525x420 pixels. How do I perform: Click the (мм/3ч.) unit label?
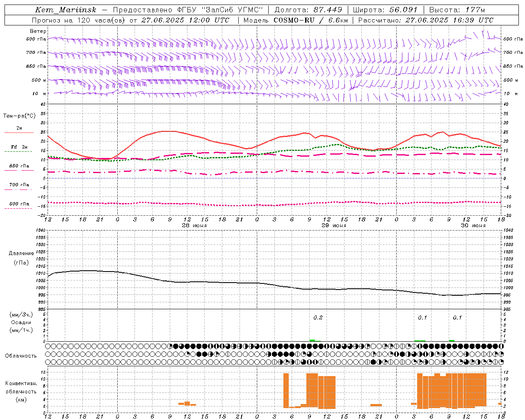[x=21, y=315]
